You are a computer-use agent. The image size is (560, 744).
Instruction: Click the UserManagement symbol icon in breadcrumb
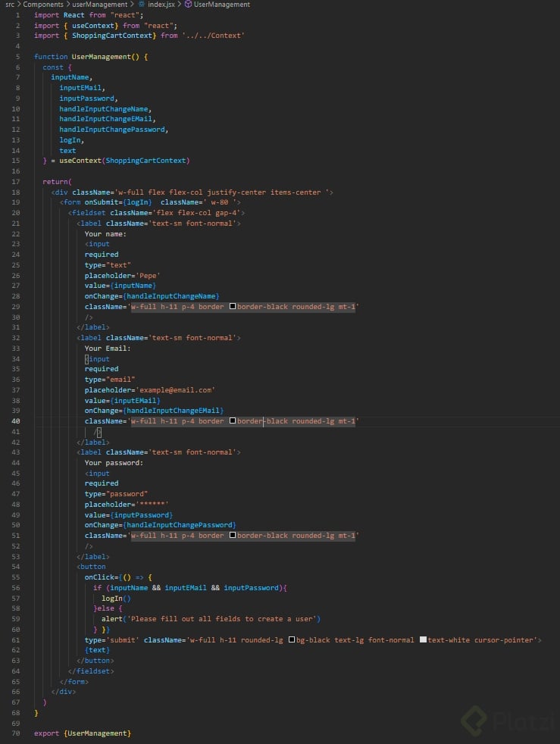[x=188, y=5]
